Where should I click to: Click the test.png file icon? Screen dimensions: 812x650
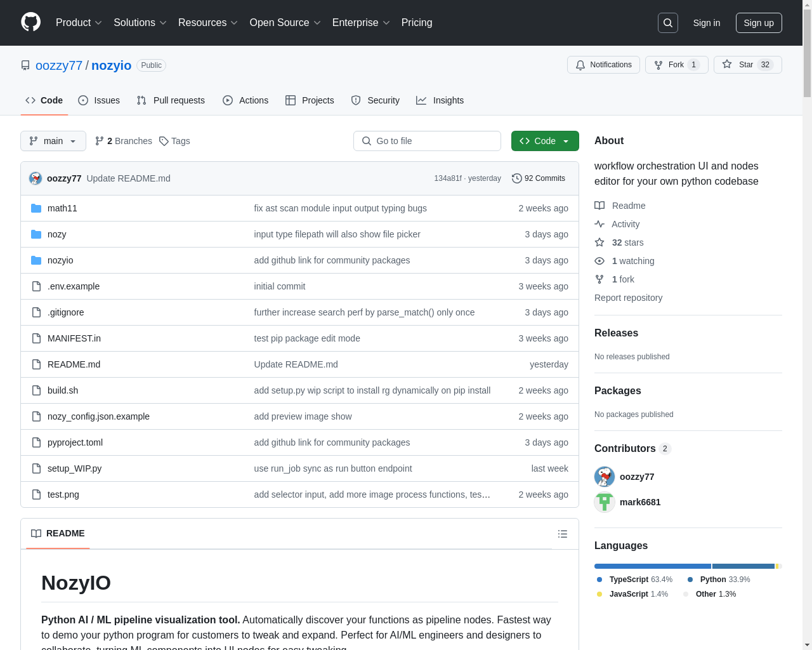coord(36,494)
